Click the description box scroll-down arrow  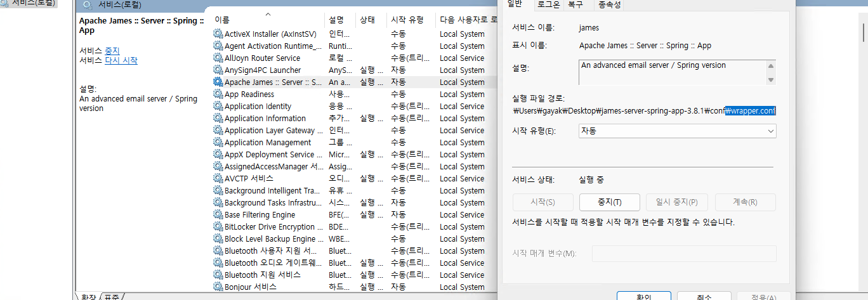tap(771, 80)
